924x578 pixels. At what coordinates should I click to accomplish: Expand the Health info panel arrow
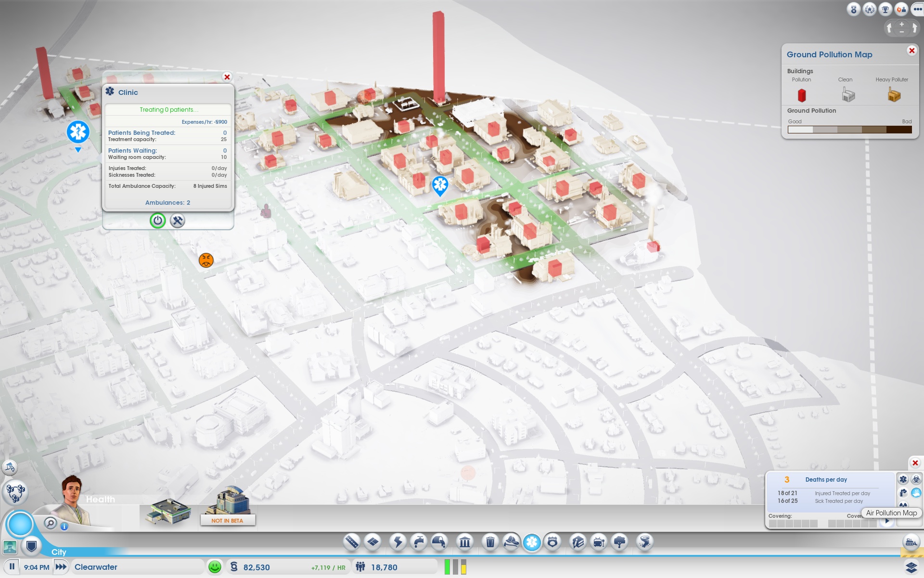click(887, 521)
